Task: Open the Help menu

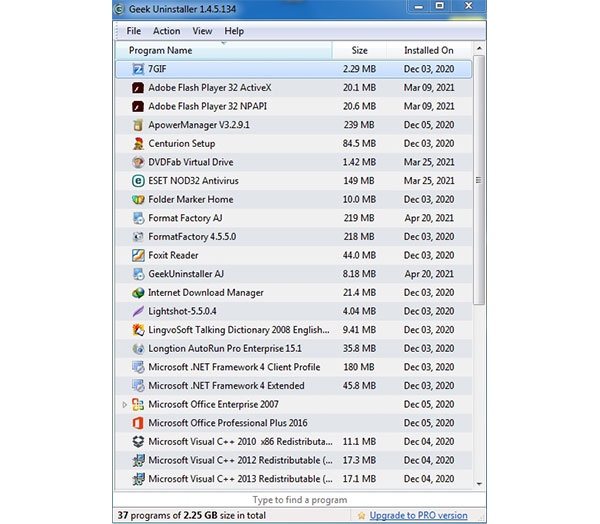Action: click(234, 31)
